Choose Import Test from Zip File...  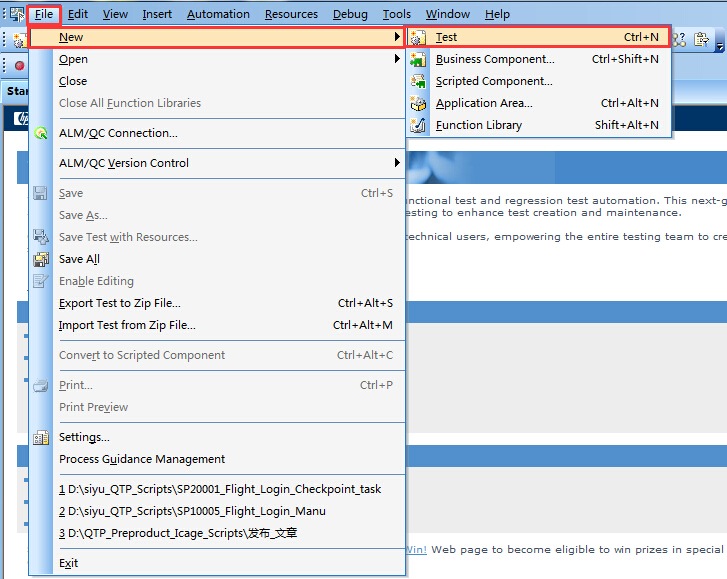tap(217, 325)
